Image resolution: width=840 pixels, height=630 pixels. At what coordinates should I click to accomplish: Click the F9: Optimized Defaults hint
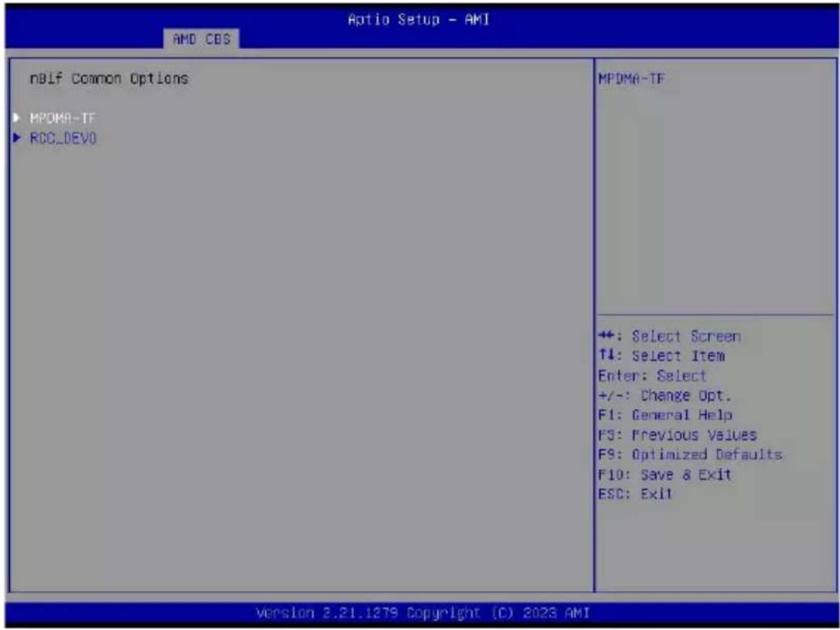(690, 455)
